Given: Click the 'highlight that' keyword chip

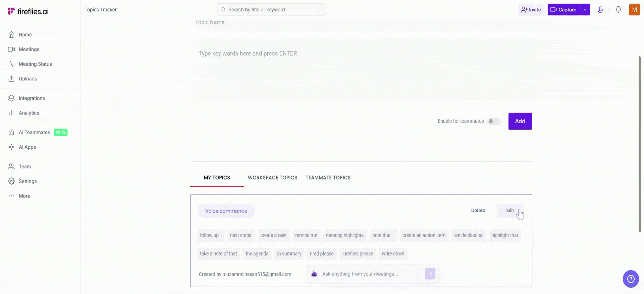Looking at the screenshot, I should [x=505, y=235].
